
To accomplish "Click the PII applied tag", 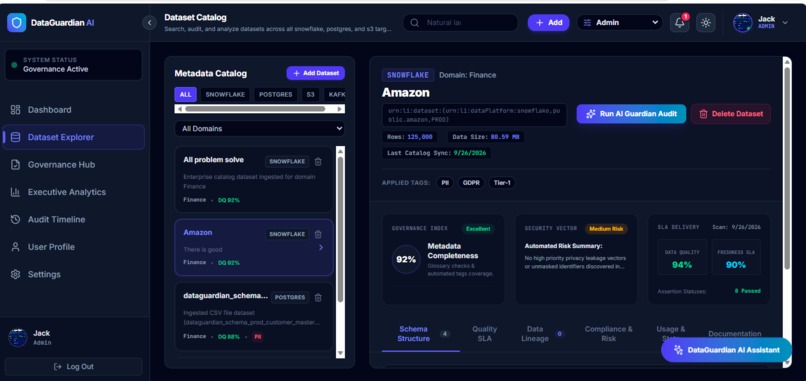I will [x=445, y=183].
